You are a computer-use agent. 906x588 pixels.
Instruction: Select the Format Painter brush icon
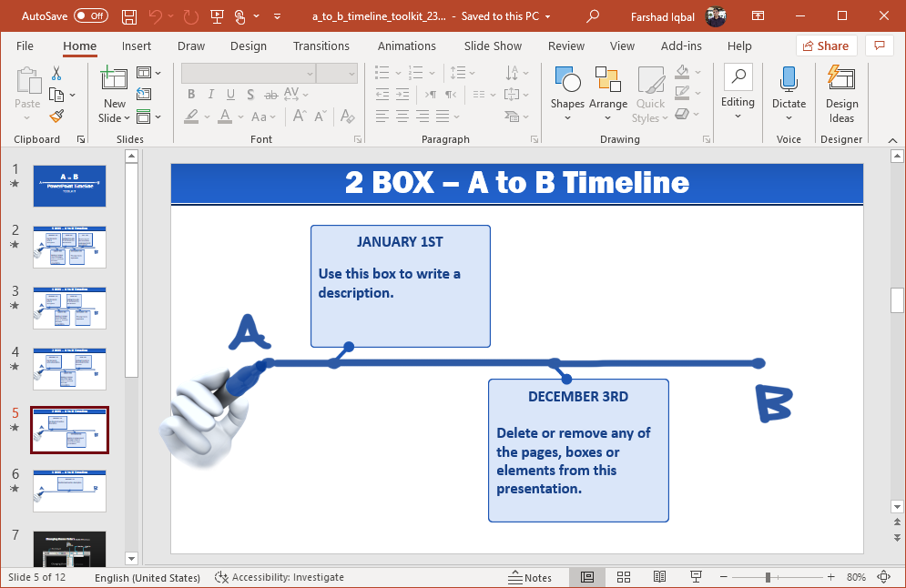(56, 117)
